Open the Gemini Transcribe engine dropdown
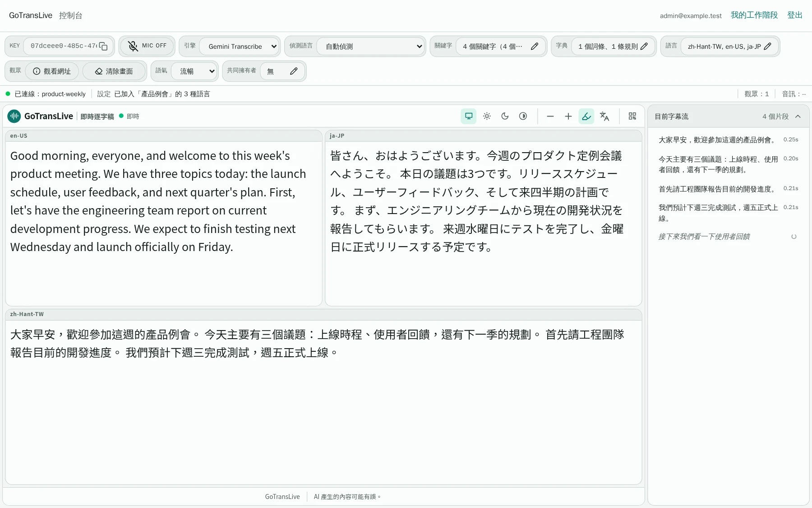The image size is (812, 508). coord(240,46)
